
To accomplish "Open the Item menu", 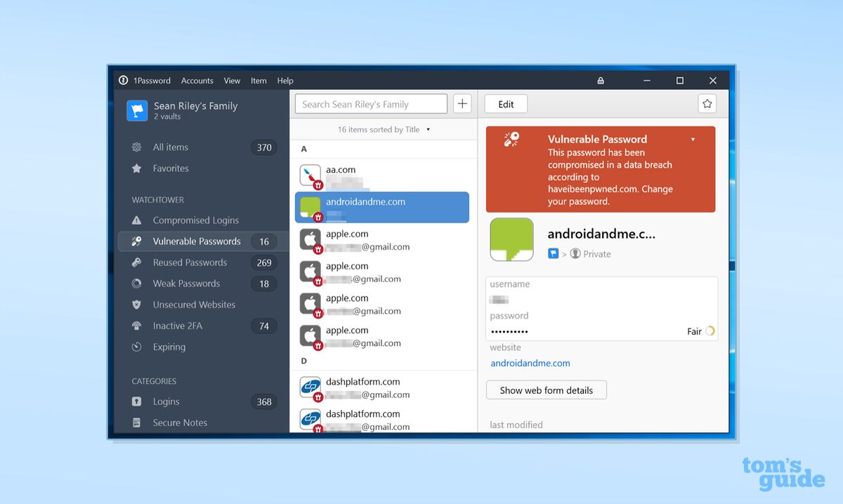I will point(259,80).
